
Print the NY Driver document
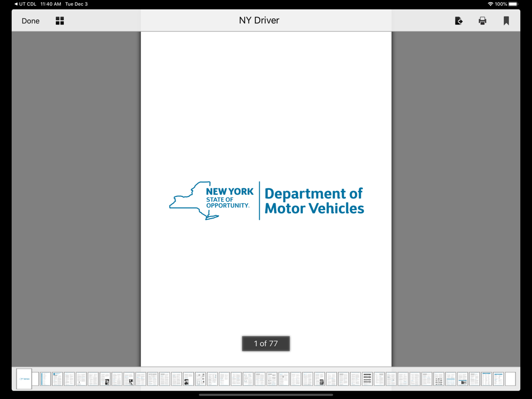[x=483, y=21]
